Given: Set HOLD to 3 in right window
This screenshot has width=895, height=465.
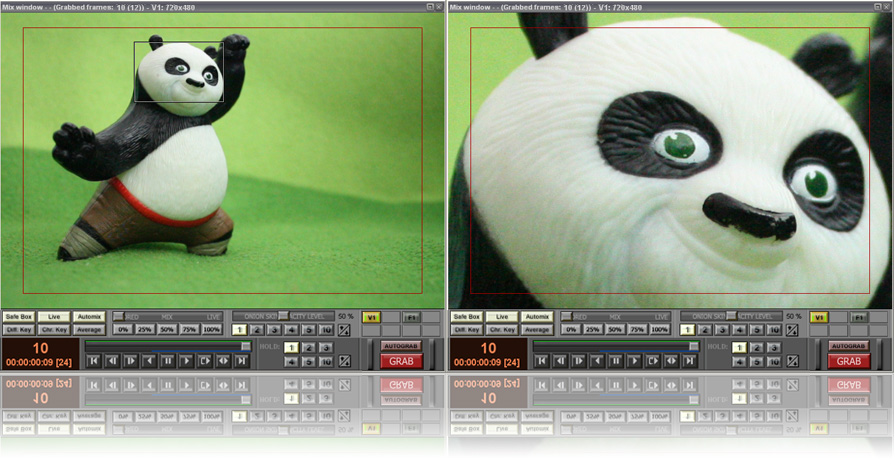Looking at the screenshot, I should 774,347.
